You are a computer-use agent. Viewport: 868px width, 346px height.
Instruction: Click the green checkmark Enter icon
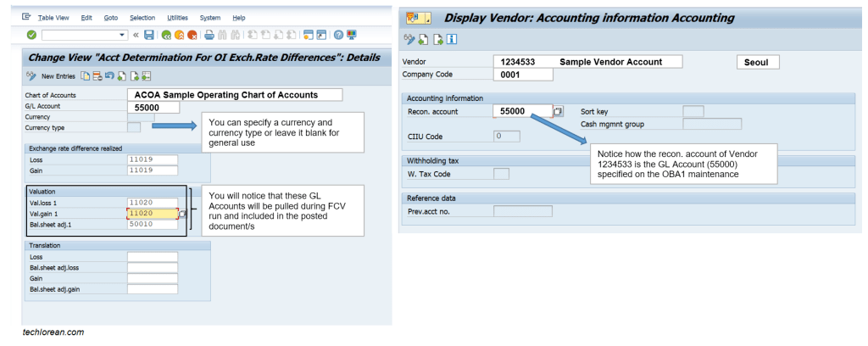click(x=31, y=35)
